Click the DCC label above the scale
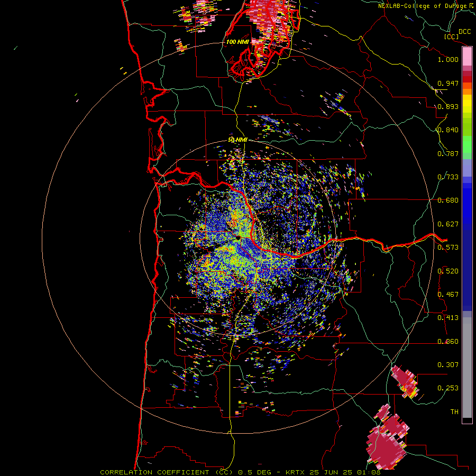The height and width of the screenshot is (476, 476). tap(464, 32)
